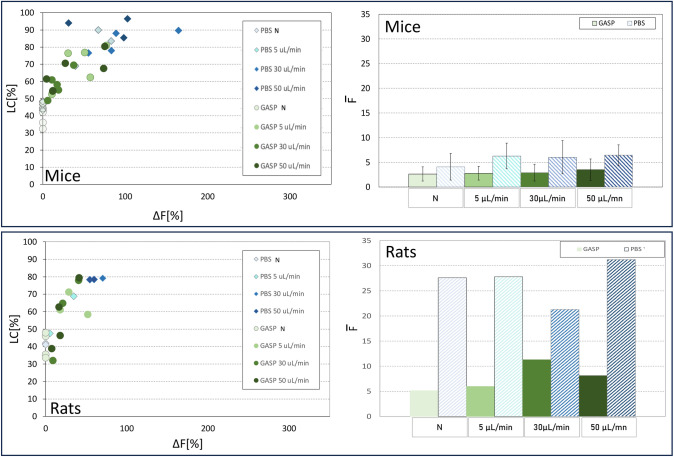Select the 30µL/min category label under the Rats bar chart
This screenshot has height=457, width=674.
tap(551, 428)
